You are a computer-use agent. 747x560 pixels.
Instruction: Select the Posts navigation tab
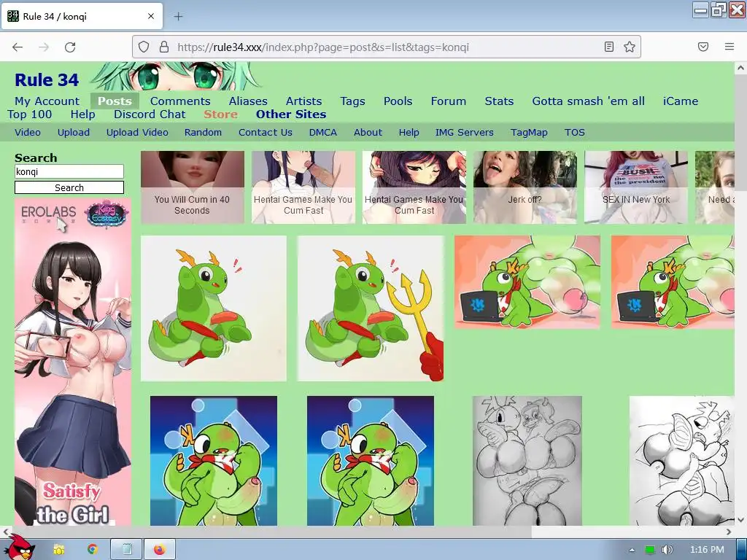point(115,101)
